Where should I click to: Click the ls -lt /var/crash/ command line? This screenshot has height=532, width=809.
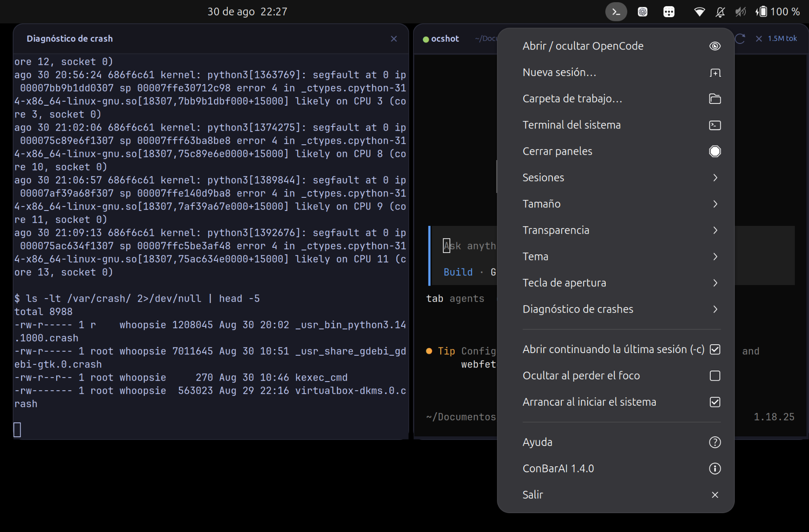(x=137, y=299)
